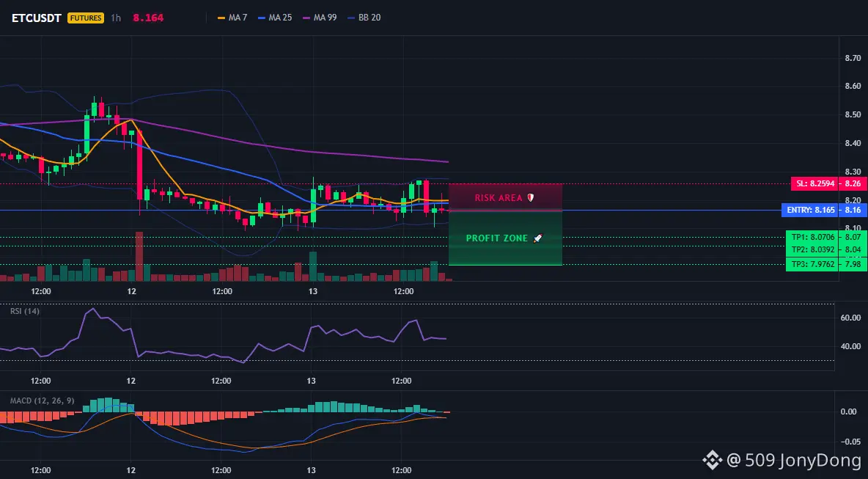Click the date 13 label on the main chart axis

point(313,291)
